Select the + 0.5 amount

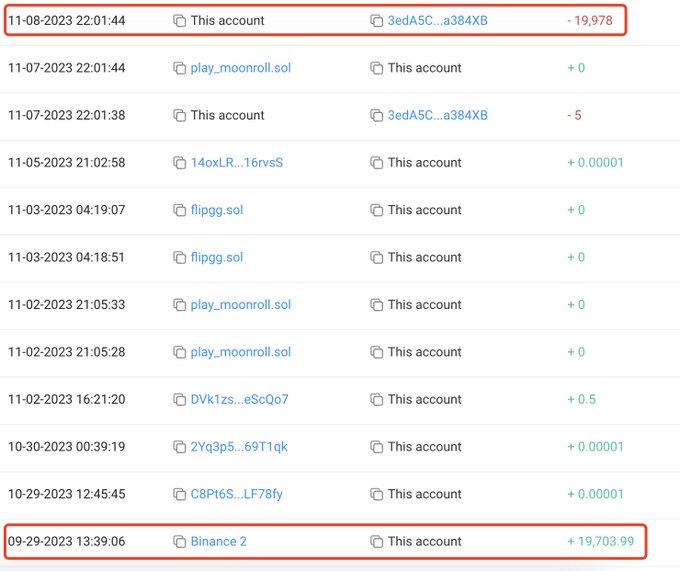(582, 399)
